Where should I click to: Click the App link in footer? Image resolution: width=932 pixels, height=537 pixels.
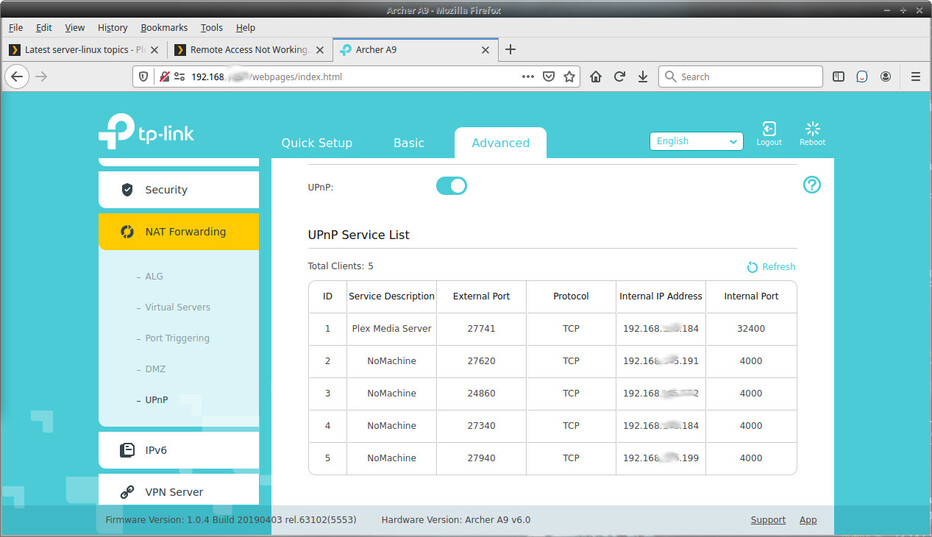(808, 520)
